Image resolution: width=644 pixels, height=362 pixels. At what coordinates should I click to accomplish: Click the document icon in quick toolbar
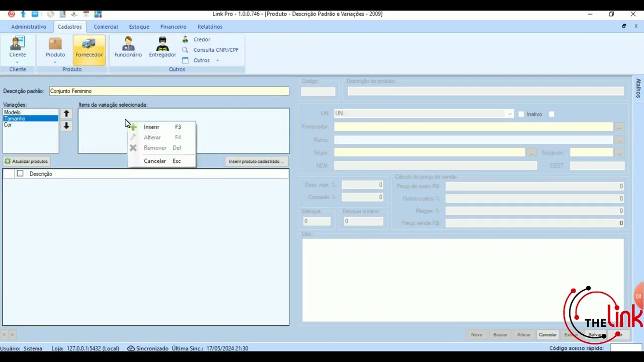[x=62, y=14]
